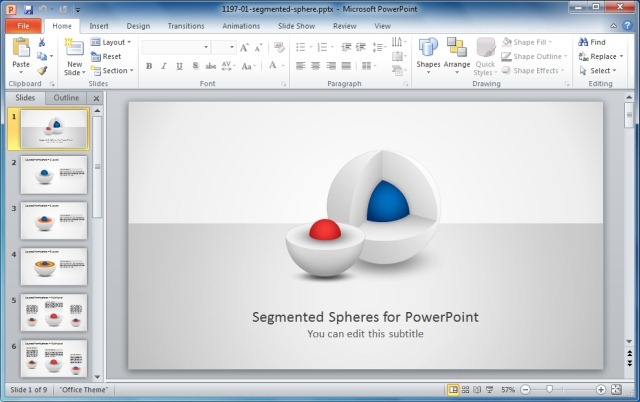This screenshot has width=640, height=402.
Task: Center the text alignment
Action: [316, 66]
